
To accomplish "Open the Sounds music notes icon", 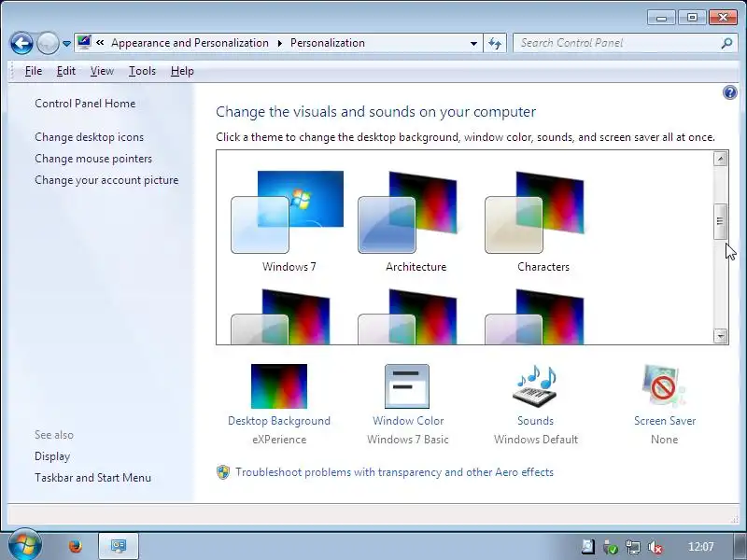I will tap(535, 386).
